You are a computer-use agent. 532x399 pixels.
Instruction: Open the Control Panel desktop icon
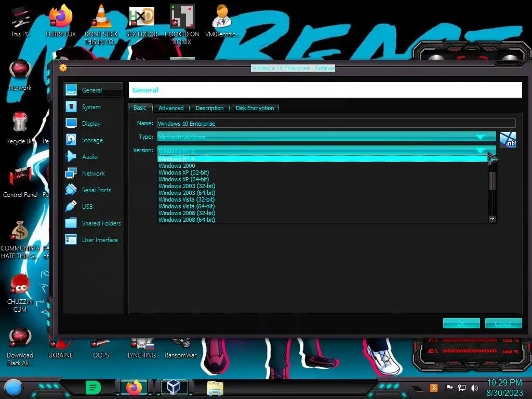click(x=20, y=182)
